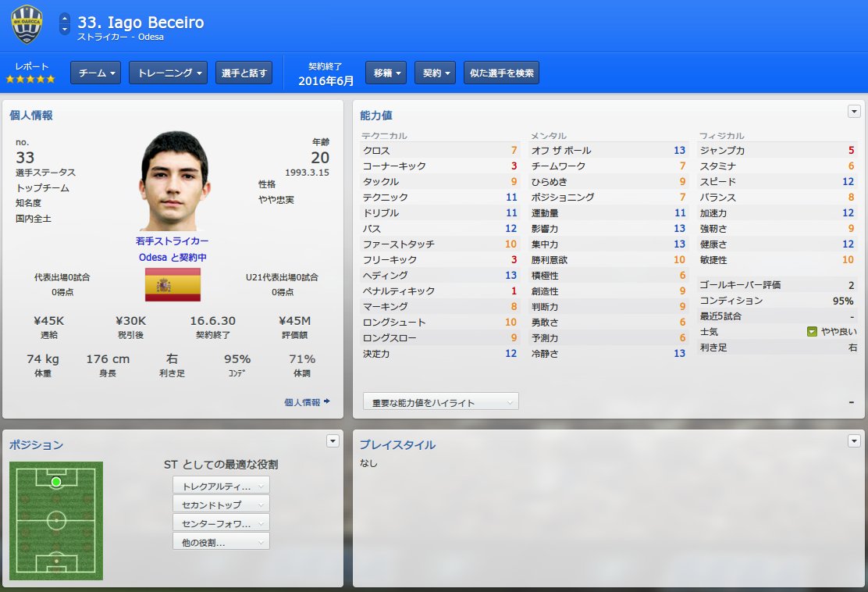Viewport: 868px width, 592px height.
Task: Click the Odesa と契約中 link
Action: (x=173, y=258)
